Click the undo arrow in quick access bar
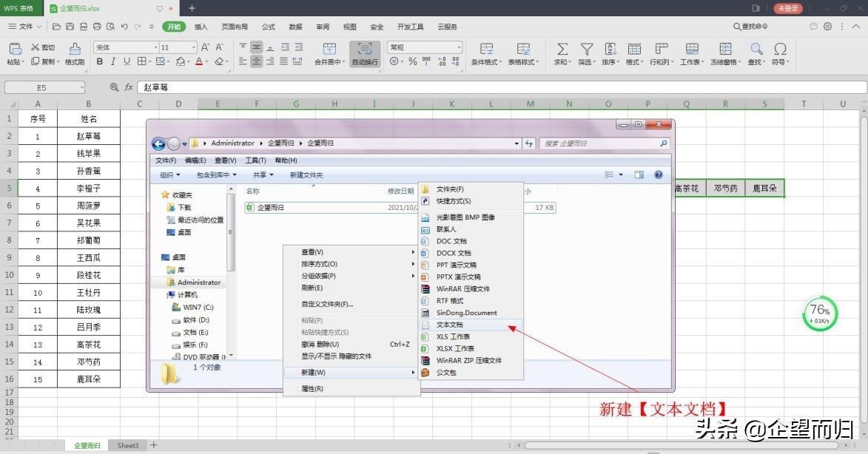868x454 pixels. coord(124,26)
